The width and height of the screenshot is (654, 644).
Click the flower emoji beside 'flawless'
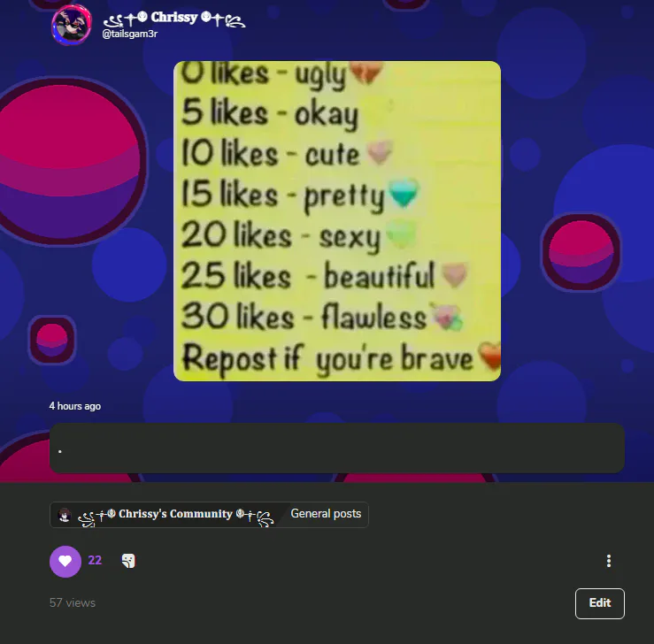pos(447,318)
